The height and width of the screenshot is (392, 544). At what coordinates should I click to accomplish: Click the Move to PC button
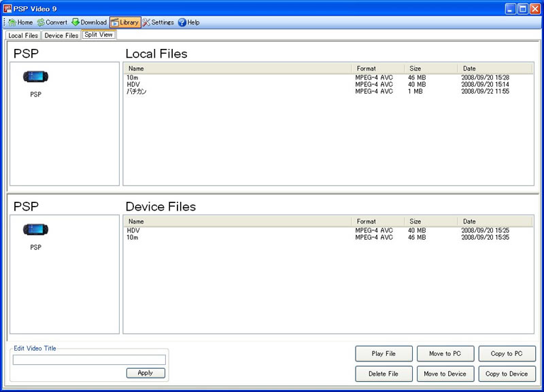(445, 353)
